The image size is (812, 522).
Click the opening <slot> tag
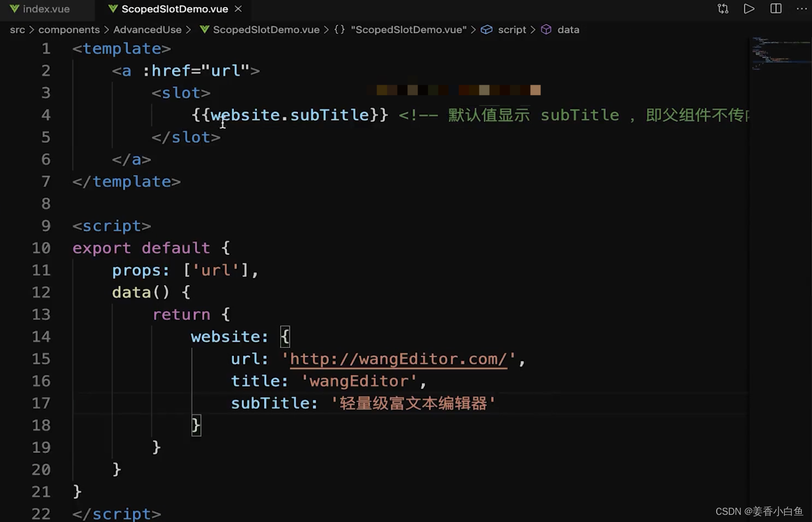click(181, 93)
